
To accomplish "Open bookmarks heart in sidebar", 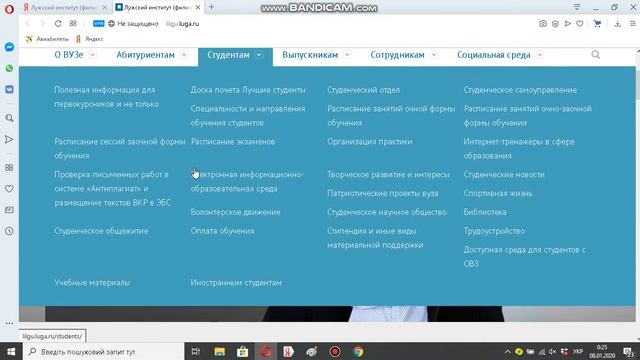I will pos(9,189).
